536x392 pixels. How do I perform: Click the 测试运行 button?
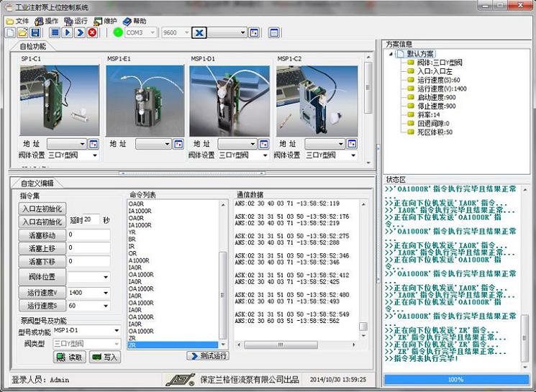click(207, 356)
